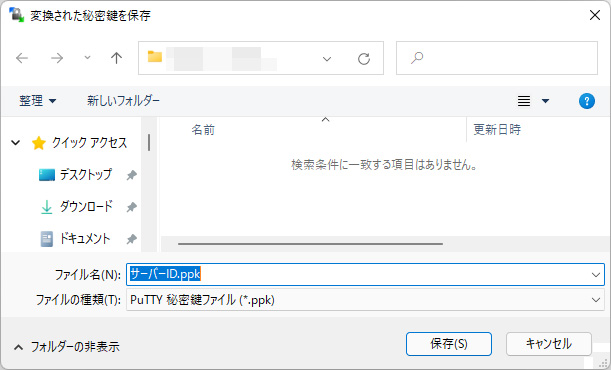
Task: Open help with the blue question icon
Action: [x=587, y=101]
